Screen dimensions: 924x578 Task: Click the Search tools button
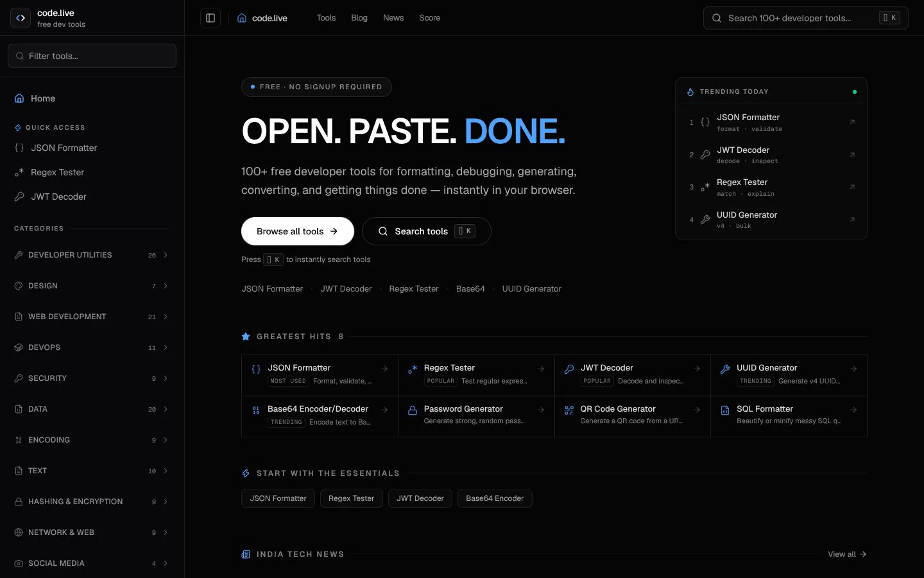point(427,231)
